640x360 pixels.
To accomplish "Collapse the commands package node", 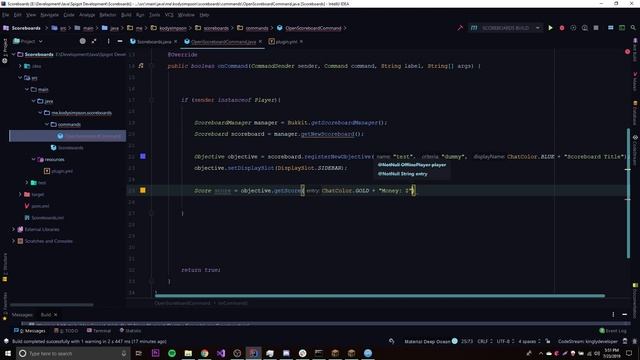I will click(x=47, y=124).
